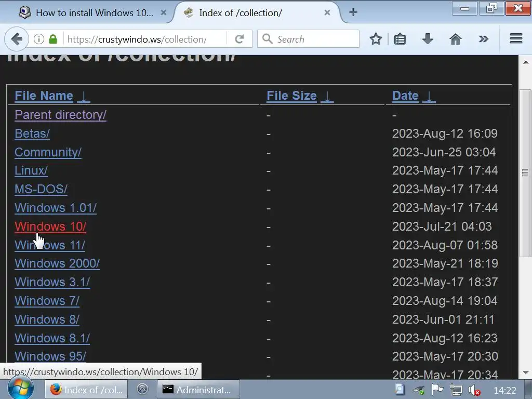Click the page scrollbar down arrow

(526, 373)
